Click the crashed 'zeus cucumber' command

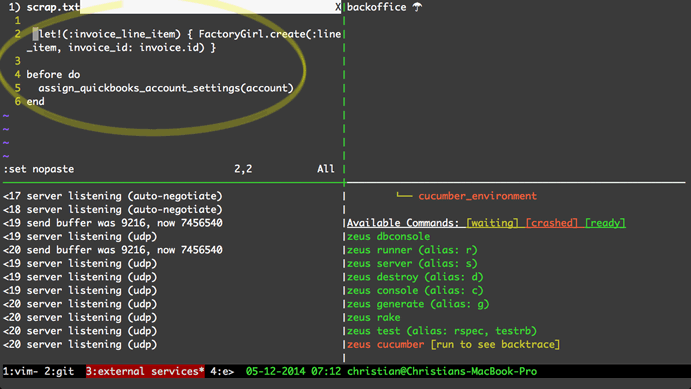386,345
